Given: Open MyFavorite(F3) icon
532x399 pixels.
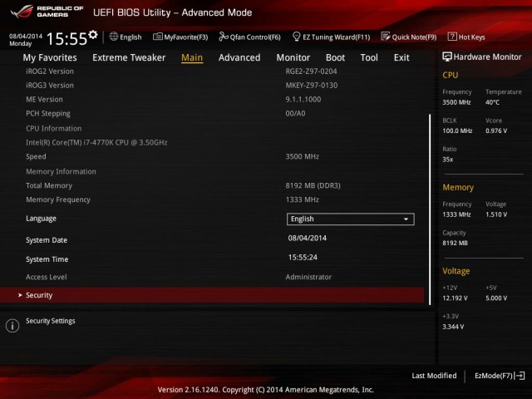Looking at the screenshot, I should click(157, 37).
